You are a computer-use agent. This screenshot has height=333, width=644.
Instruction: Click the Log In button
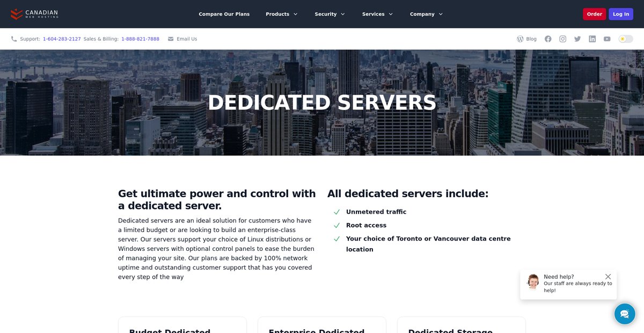[x=621, y=14]
